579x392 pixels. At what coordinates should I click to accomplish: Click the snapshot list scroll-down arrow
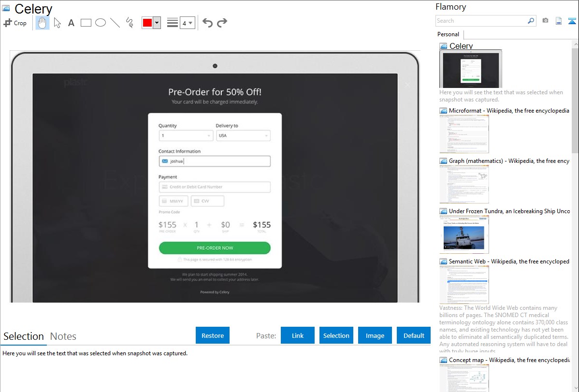coord(575,388)
